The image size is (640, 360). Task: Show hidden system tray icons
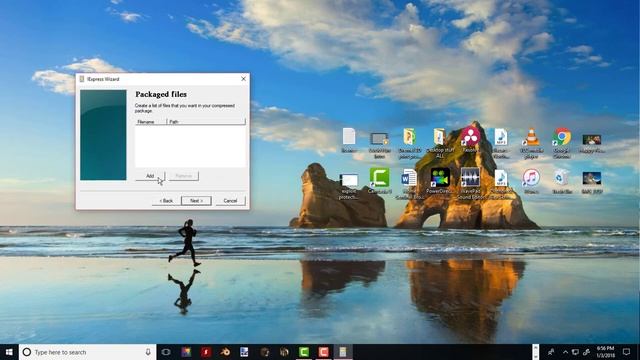coord(565,352)
